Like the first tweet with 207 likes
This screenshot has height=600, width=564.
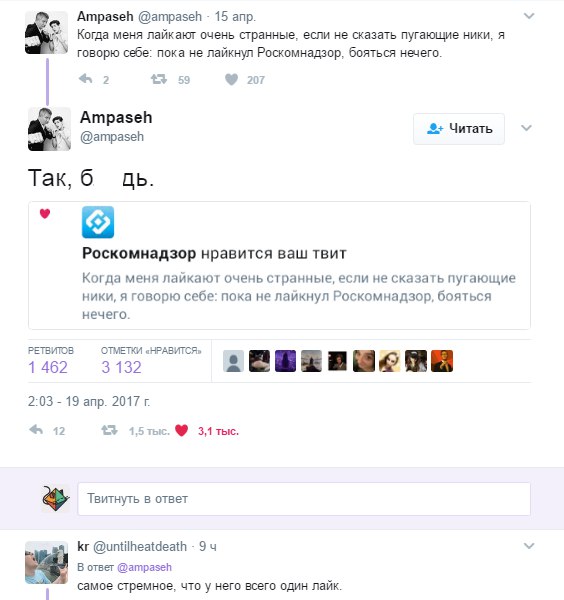coord(231,79)
